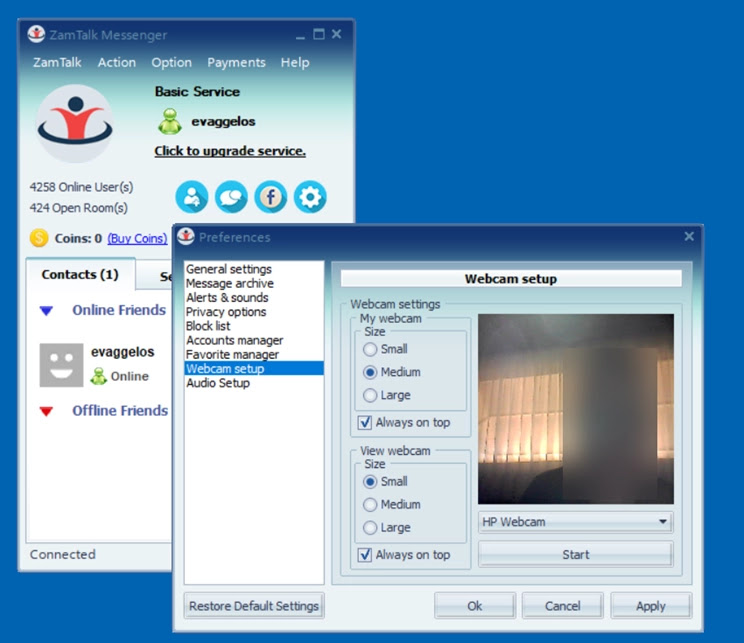The width and height of the screenshot is (744, 643).
Task: Click the Basic Service label
Action: pyautogui.click(x=197, y=92)
